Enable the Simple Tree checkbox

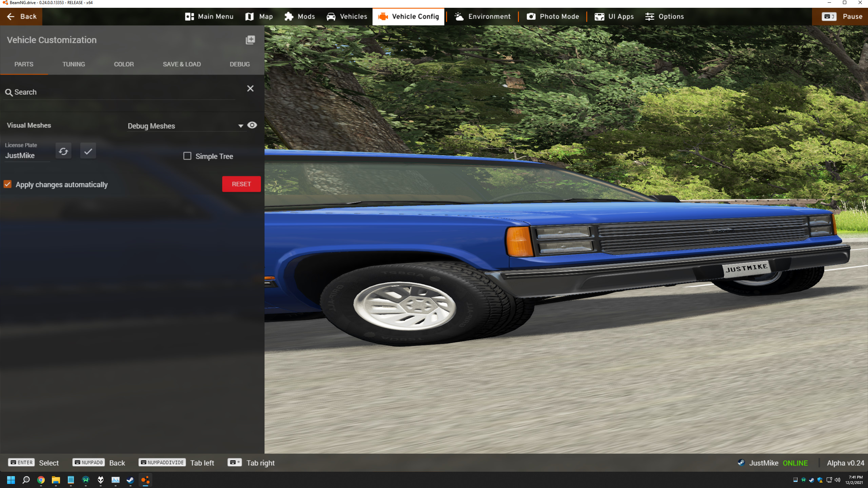[187, 156]
